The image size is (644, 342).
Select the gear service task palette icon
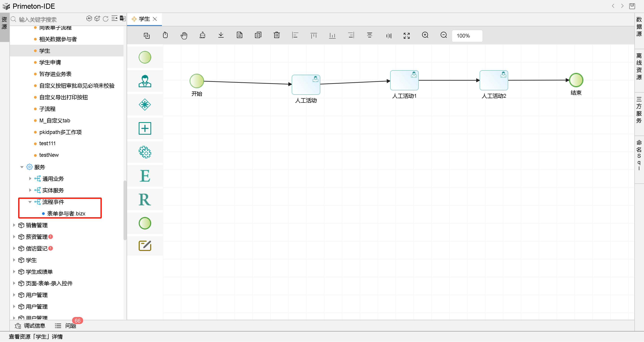[145, 152]
